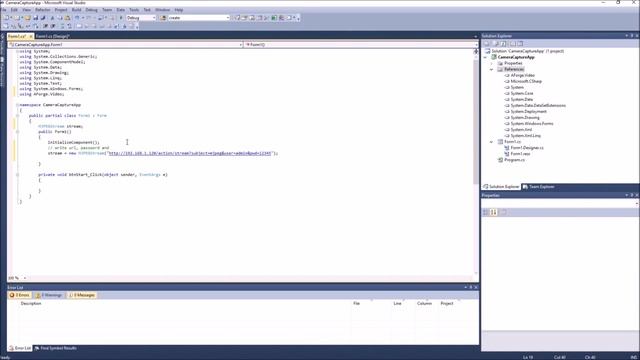
Task: Switch to the Form1.cs [Design] tab
Action: tap(53, 36)
